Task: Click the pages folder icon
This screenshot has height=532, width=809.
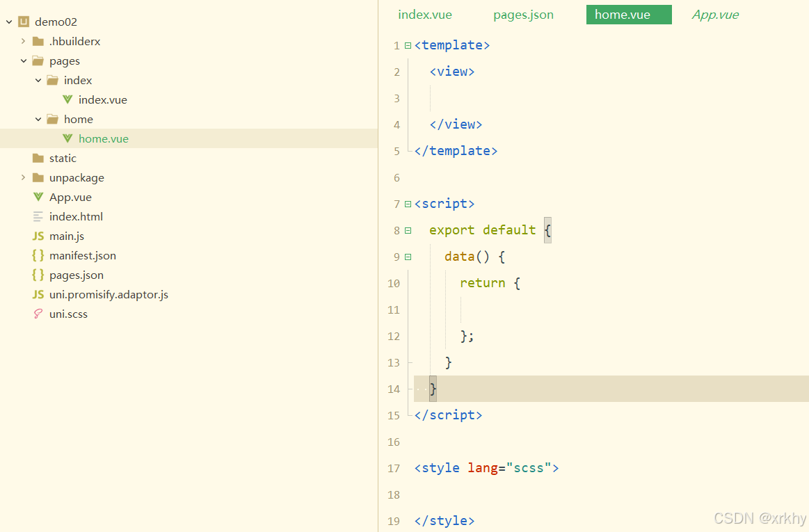Action: [38, 61]
